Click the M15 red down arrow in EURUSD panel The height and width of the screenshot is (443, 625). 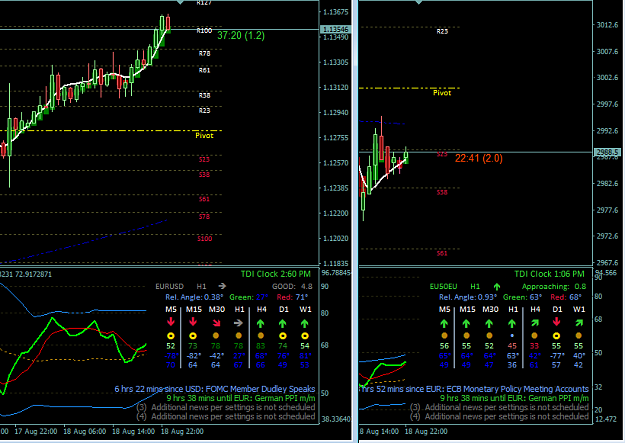(x=193, y=322)
